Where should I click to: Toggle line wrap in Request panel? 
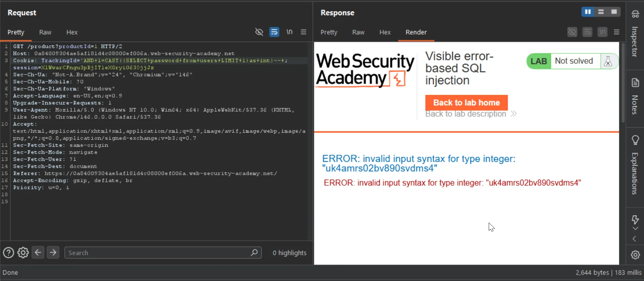tap(274, 32)
